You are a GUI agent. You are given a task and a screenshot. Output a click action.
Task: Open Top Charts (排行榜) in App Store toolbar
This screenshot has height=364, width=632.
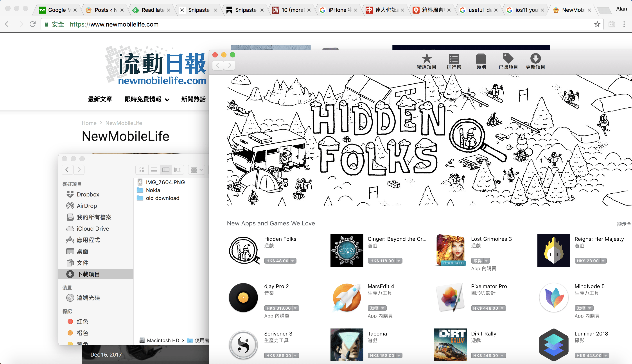[454, 61]
